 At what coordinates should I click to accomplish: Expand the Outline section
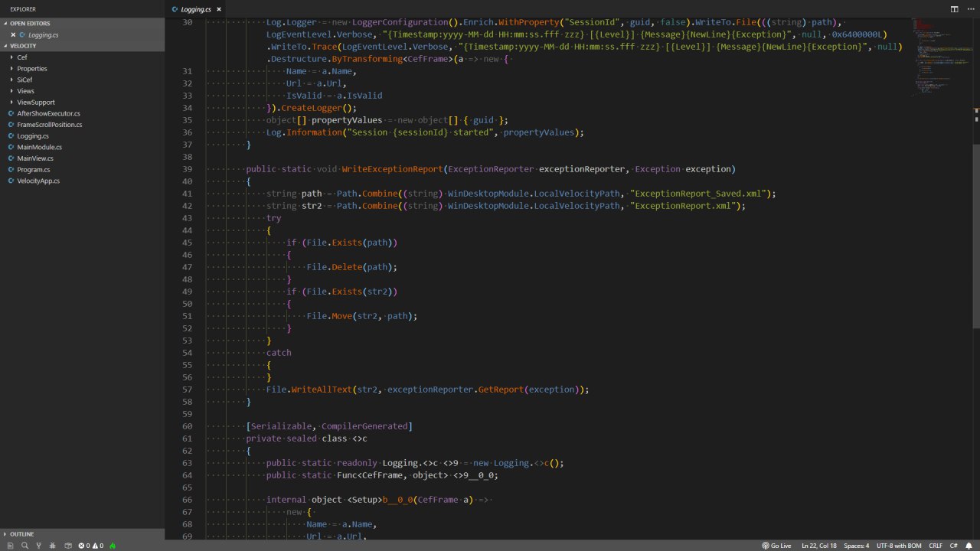click(x=21, y=534)
